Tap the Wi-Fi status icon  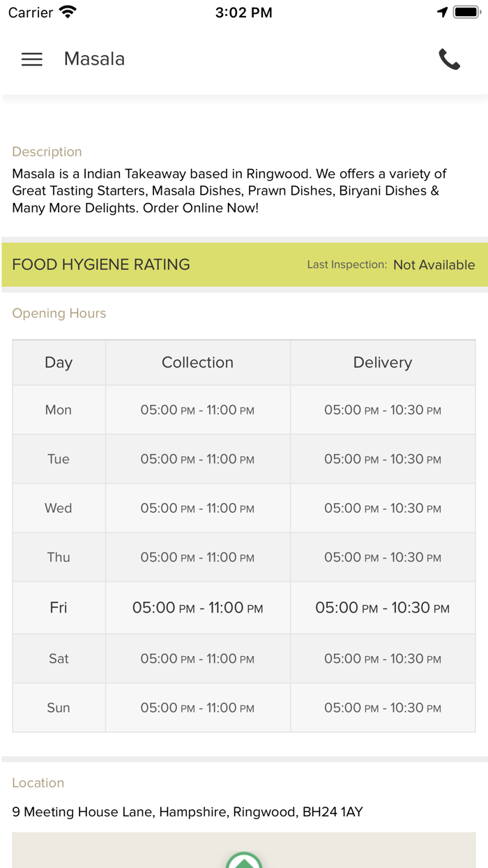(x=68, y=13)
